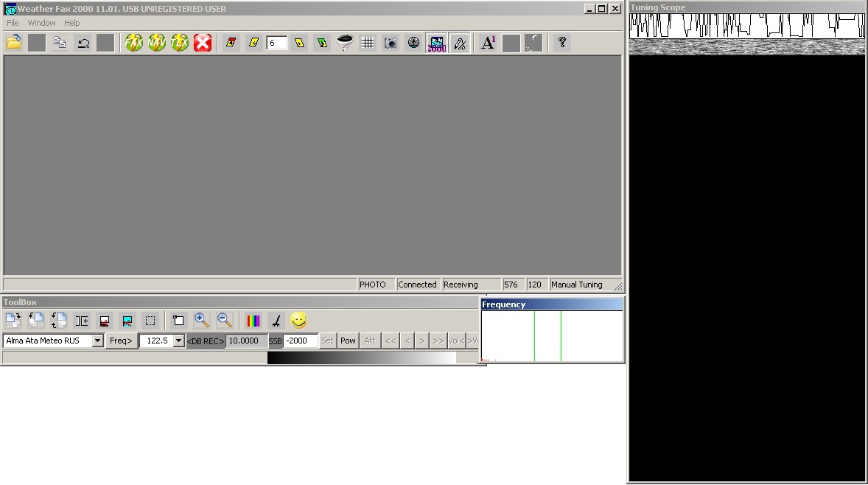Open the 122.5 frequency dropdown

tap(178, 341)
